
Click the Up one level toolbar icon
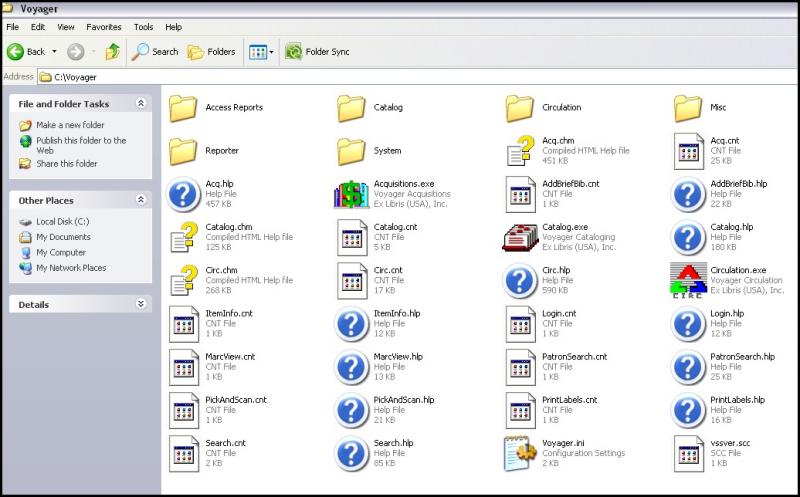coord(112,52)
